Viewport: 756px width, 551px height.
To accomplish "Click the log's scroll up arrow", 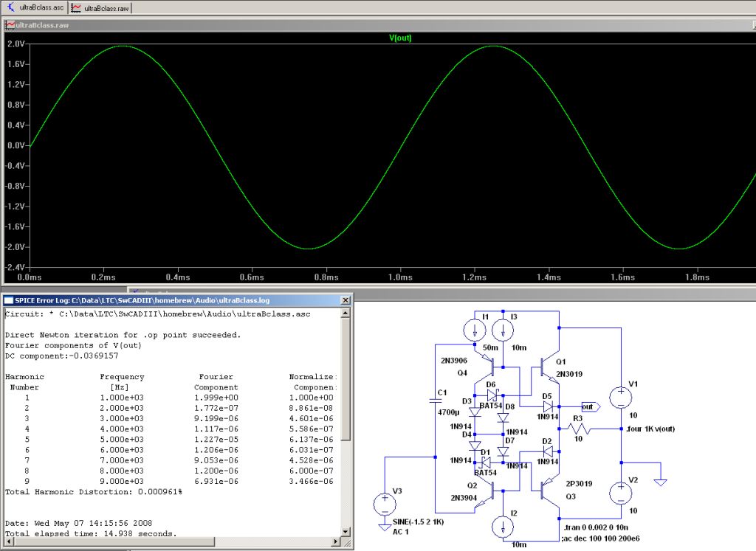I will [x=346, y=313].
